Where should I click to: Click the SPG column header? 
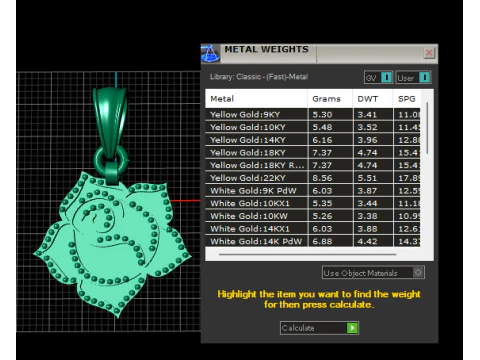(x=407, y=99)
